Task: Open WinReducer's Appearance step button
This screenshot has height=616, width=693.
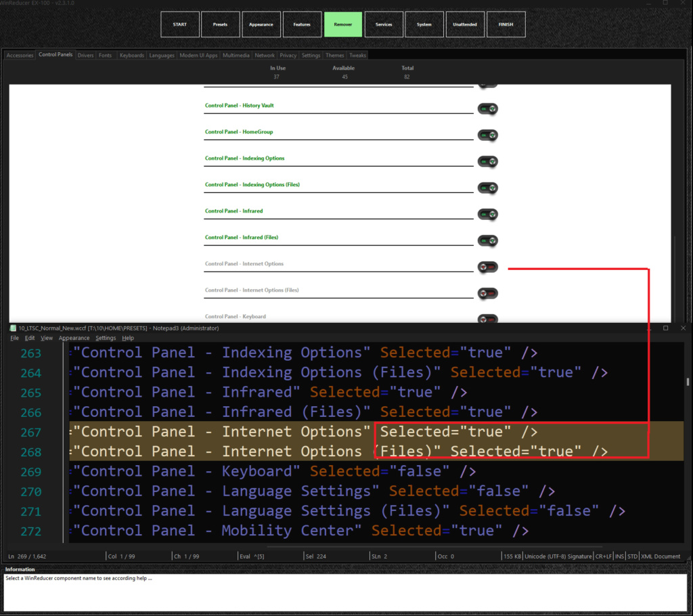Action: point(261,24)
